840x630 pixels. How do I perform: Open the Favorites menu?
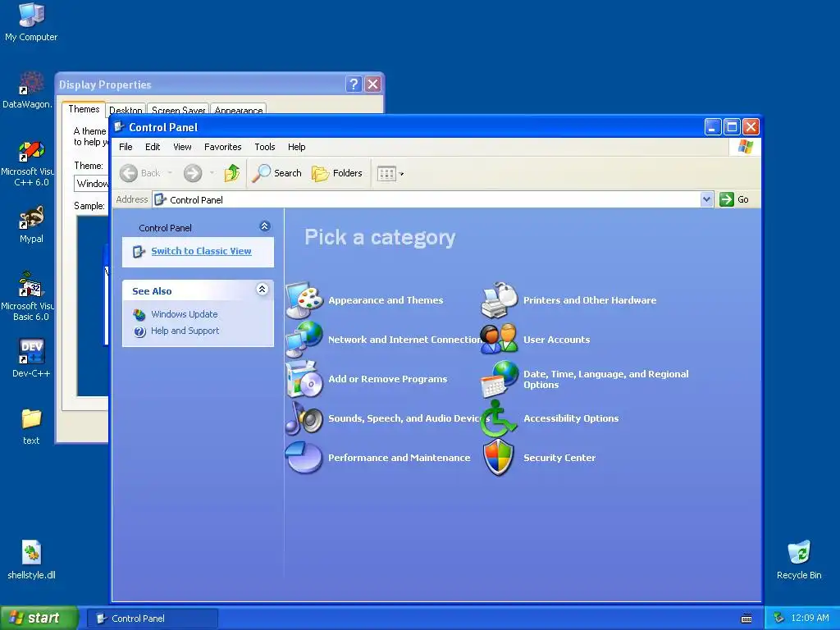(x=223, y=147)
